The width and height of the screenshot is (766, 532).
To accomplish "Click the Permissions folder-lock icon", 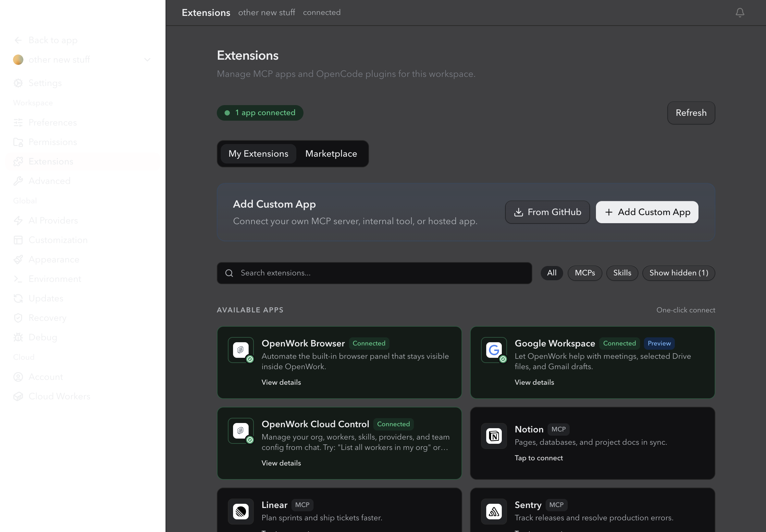I will [18, 142].
